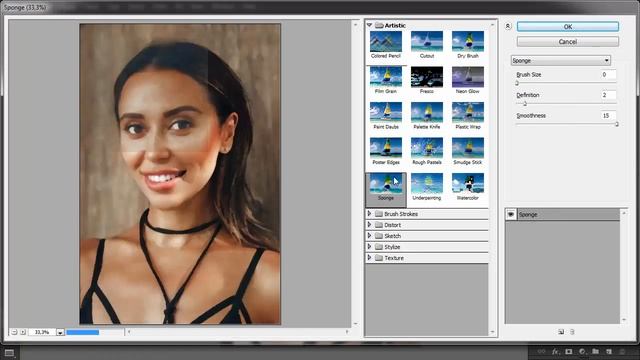
Task: Click the Smoothness slider handle
Action: point(617,124)
